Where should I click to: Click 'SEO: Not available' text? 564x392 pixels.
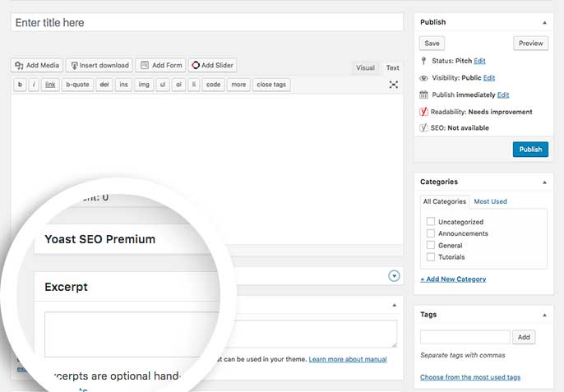click(460, 127)
